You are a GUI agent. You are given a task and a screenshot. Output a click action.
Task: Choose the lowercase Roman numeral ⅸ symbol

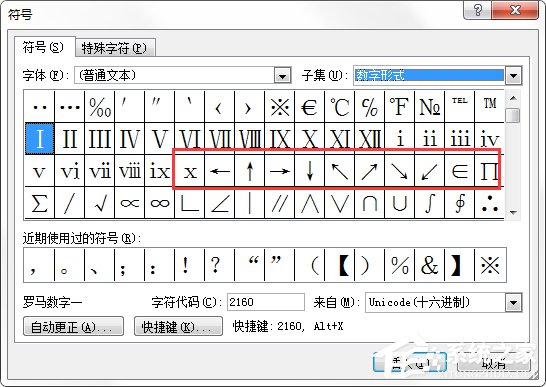tap(159, 171)
